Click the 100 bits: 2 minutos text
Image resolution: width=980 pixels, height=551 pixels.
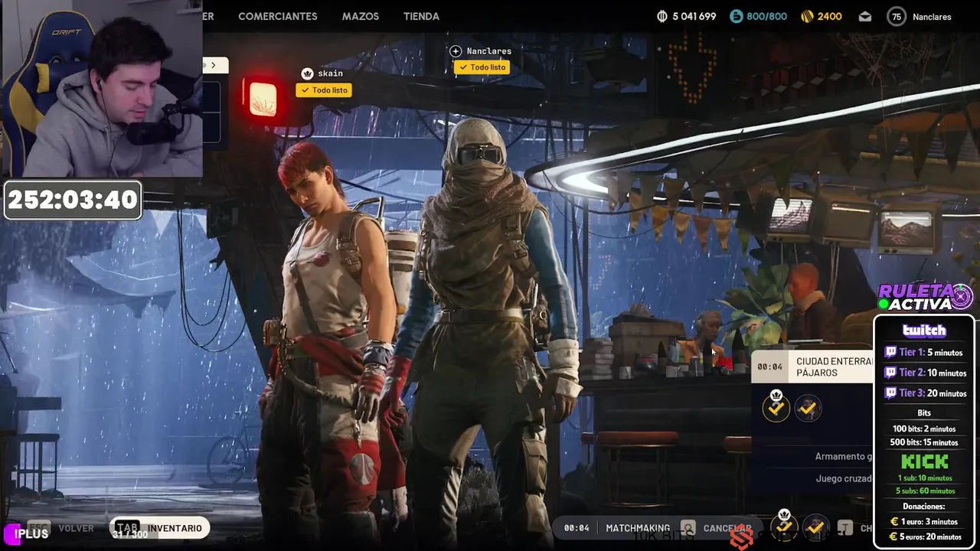click(x=924, y=429)
